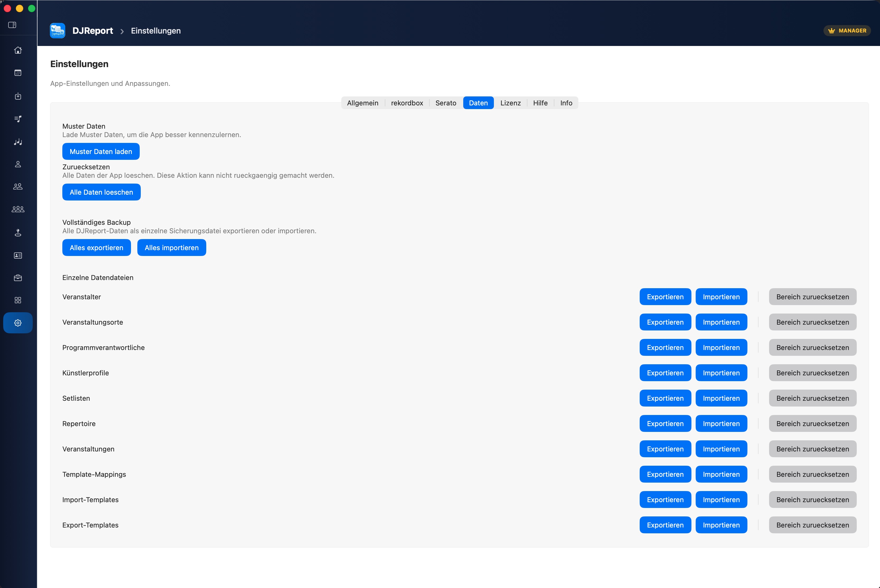Open the briefcase icon in sidebar
This screenshot has width=880, height=588.
click(18, 278)
